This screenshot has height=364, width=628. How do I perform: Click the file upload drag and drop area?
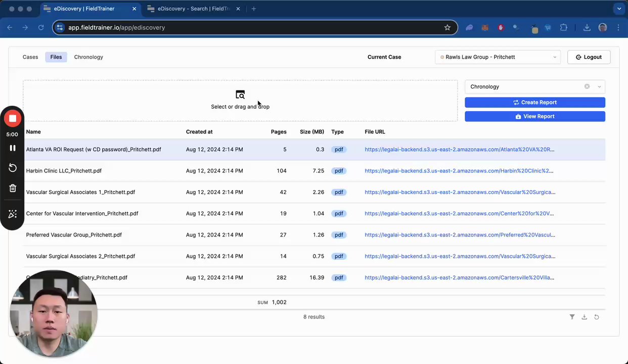pos(240,100)
